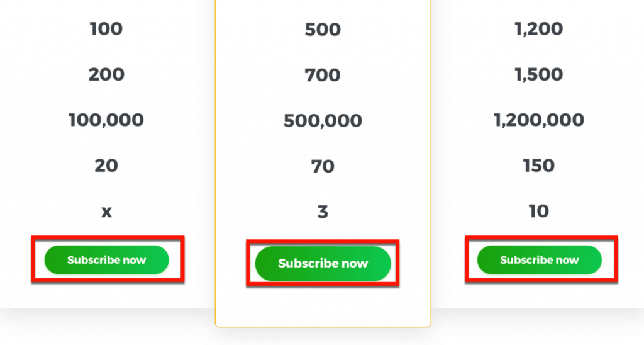Click the 70 value in the middle column

323,166
